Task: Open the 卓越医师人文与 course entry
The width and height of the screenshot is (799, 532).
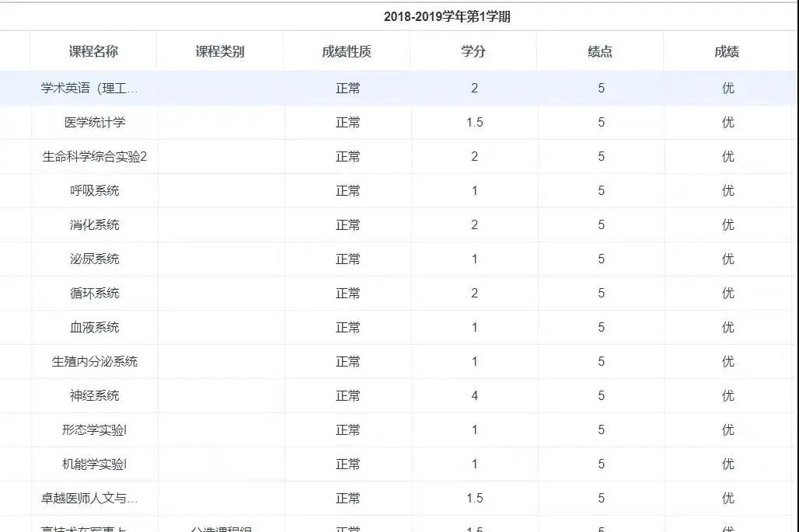Action: [89, 499]
